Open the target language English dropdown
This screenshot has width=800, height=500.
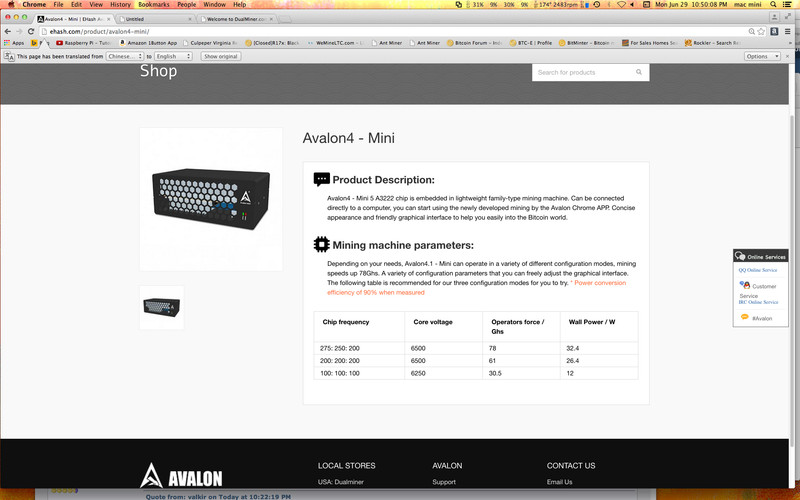click(x=173, y=56)
